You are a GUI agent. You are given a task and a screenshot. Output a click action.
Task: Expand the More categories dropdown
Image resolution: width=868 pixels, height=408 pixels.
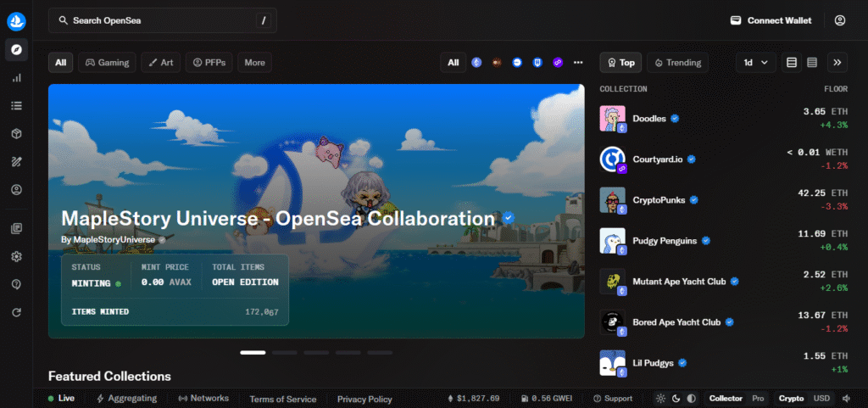[x=254, y=63]
